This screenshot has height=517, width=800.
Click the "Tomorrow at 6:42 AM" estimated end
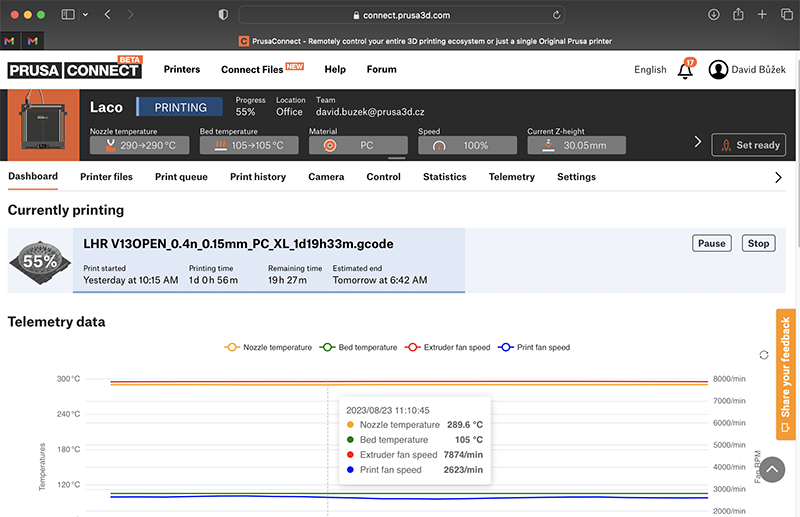[x=380, y=280]
